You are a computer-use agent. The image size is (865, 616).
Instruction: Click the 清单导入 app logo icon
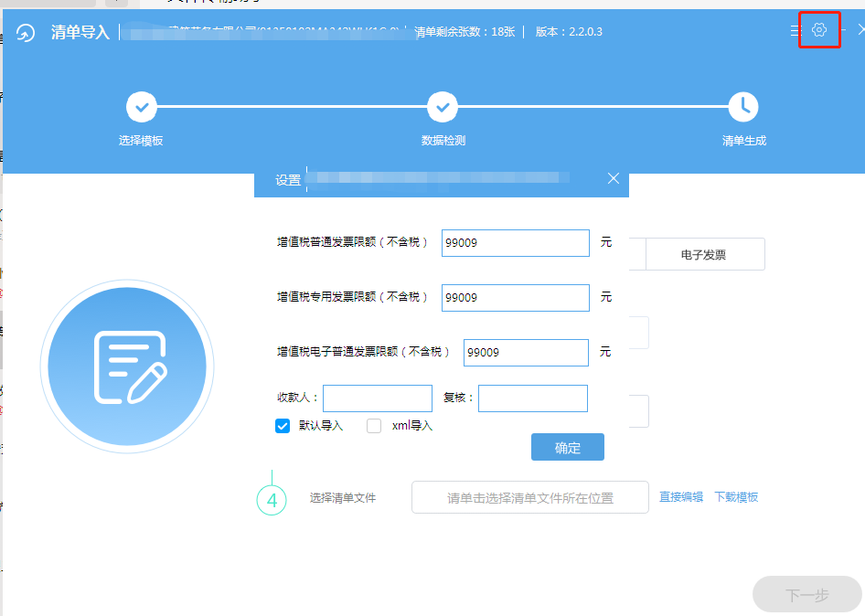[x=26, y=33]
